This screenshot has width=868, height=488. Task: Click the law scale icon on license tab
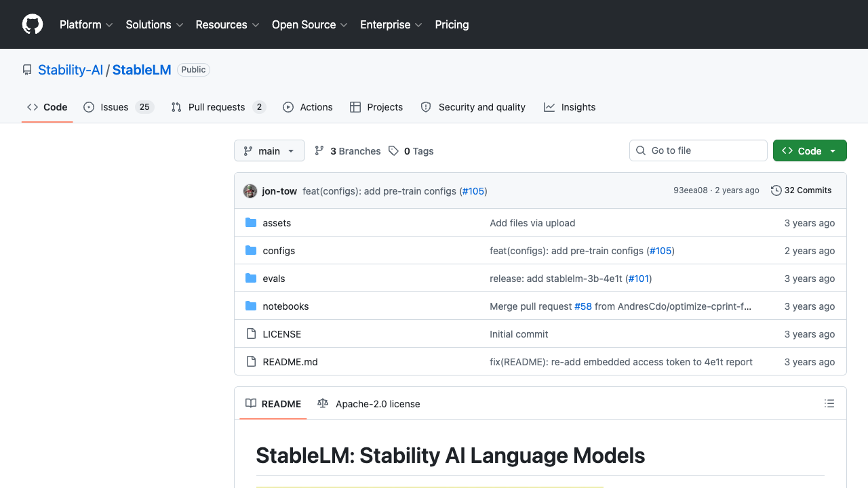click(323, 403)
